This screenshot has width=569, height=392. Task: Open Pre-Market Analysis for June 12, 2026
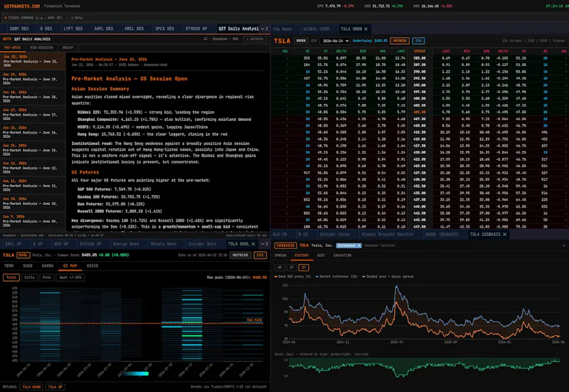coord(33,168)
